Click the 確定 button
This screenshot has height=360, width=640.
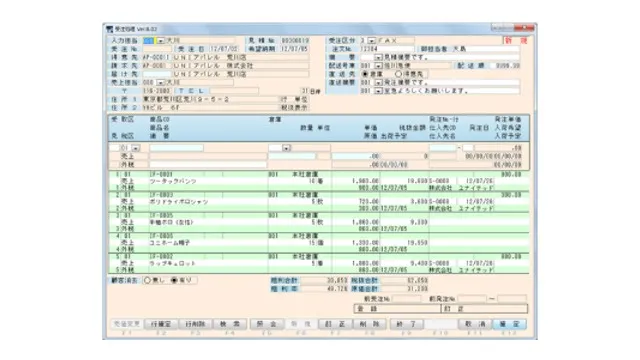(509, 324)
